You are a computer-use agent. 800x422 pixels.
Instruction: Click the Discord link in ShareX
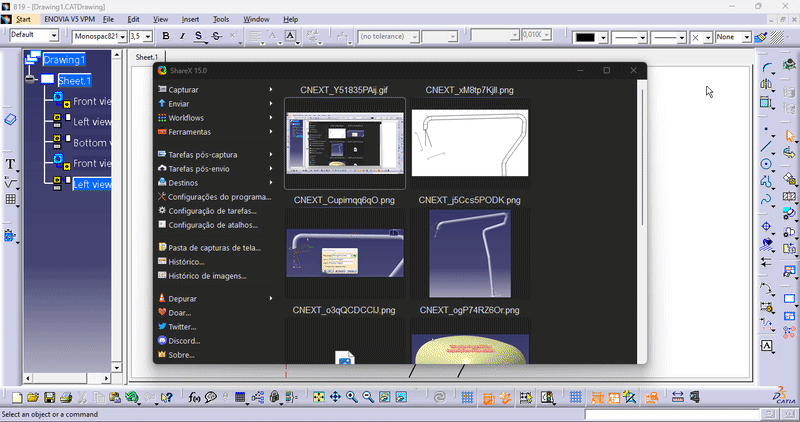click(215, 341)
